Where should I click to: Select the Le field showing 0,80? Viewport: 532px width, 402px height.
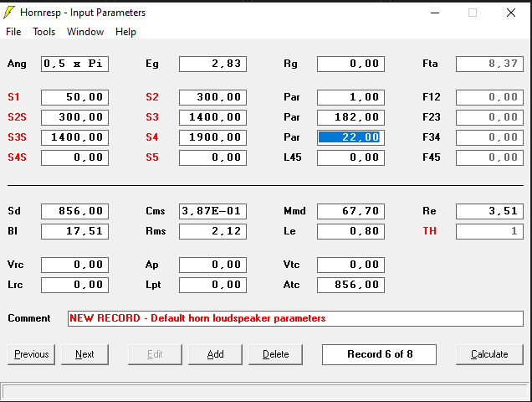coord(350,231)
